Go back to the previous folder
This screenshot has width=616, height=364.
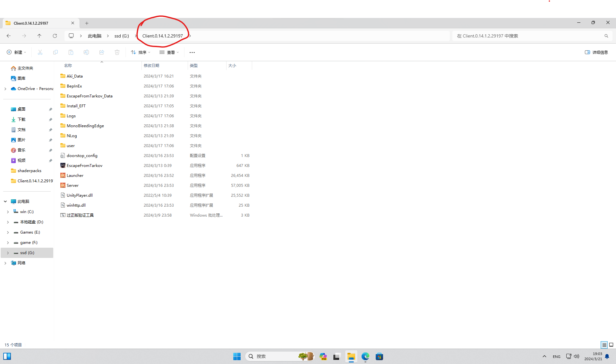[9, 36]
